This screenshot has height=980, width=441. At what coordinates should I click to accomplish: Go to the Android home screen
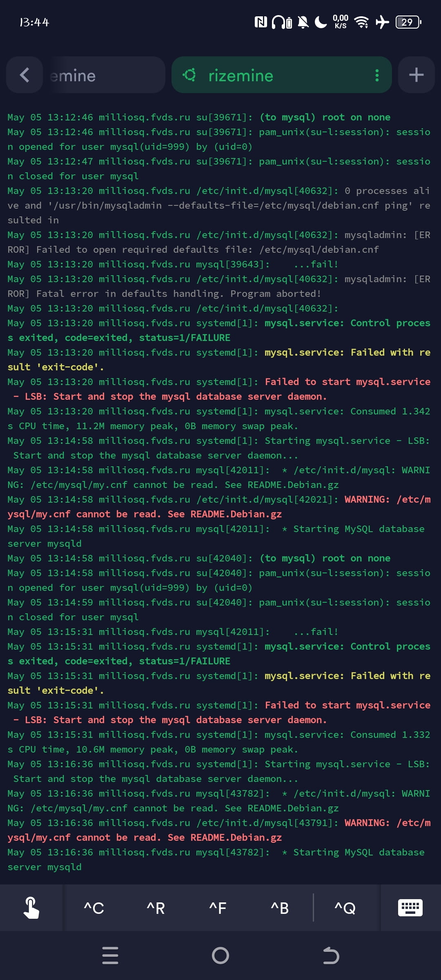(x=220, y=955)
